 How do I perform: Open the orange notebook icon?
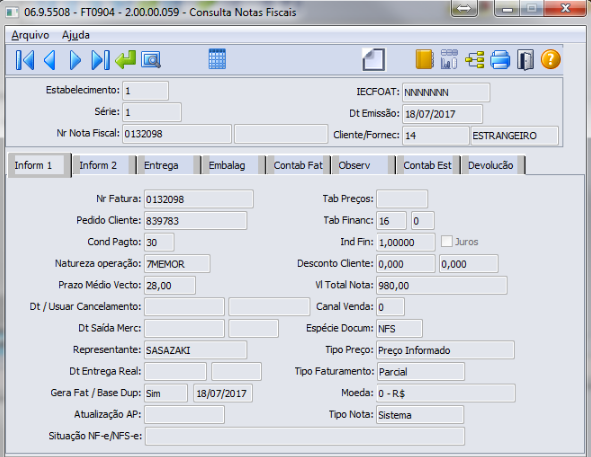tap(425, 59)
